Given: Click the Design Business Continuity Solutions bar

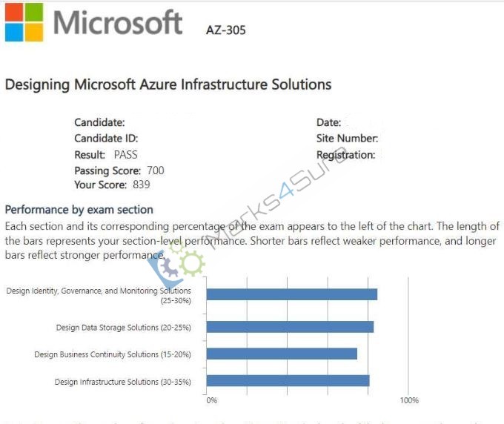Looking at the screenshot, I should click(282, 354).
